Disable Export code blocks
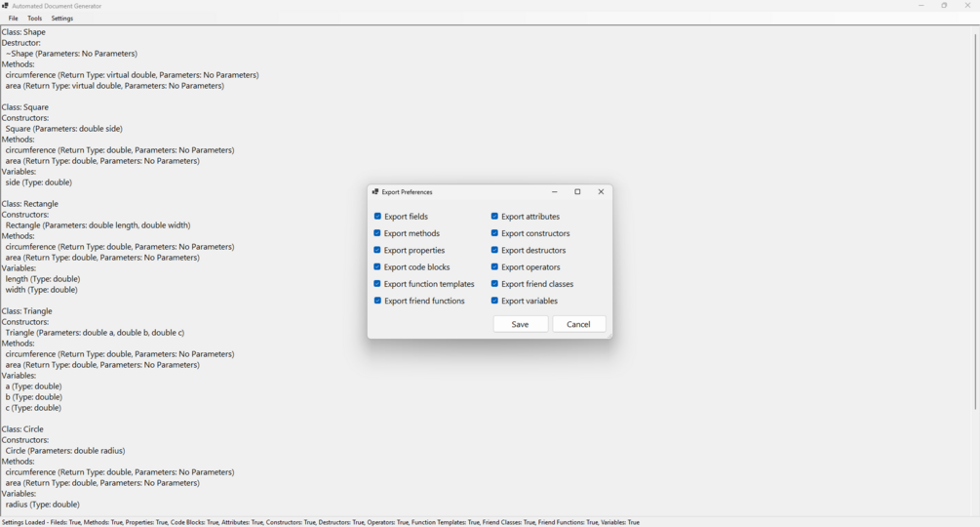The width and height of the screenshot is (980, 527). point(377,267)
